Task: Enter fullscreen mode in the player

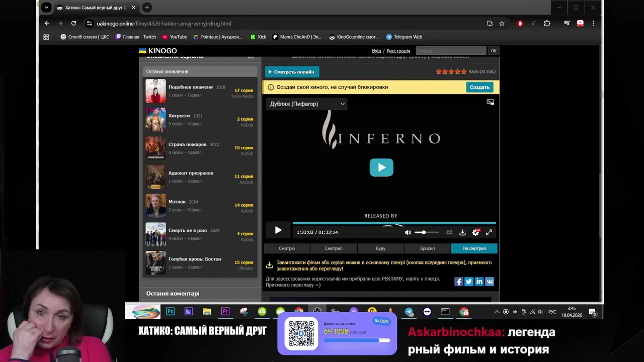Action: click(489, 232)
